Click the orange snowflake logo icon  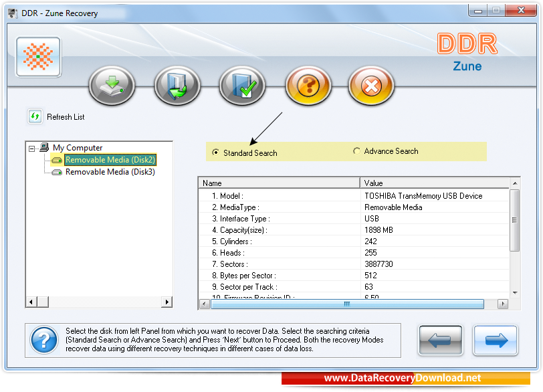38,57
